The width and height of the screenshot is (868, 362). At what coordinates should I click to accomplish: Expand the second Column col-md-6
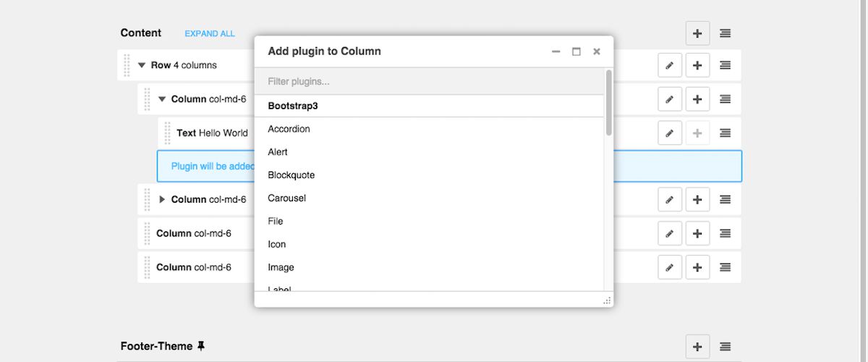[162, 199]
